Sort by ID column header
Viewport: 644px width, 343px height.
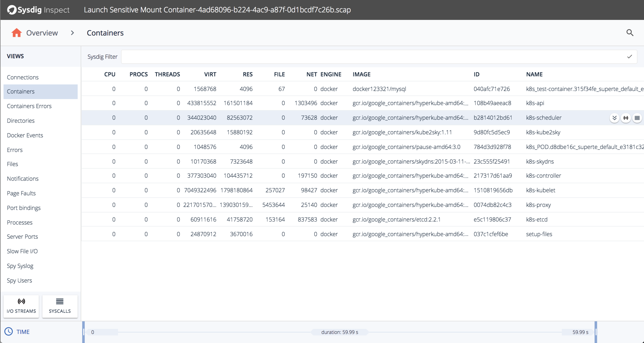476,74
